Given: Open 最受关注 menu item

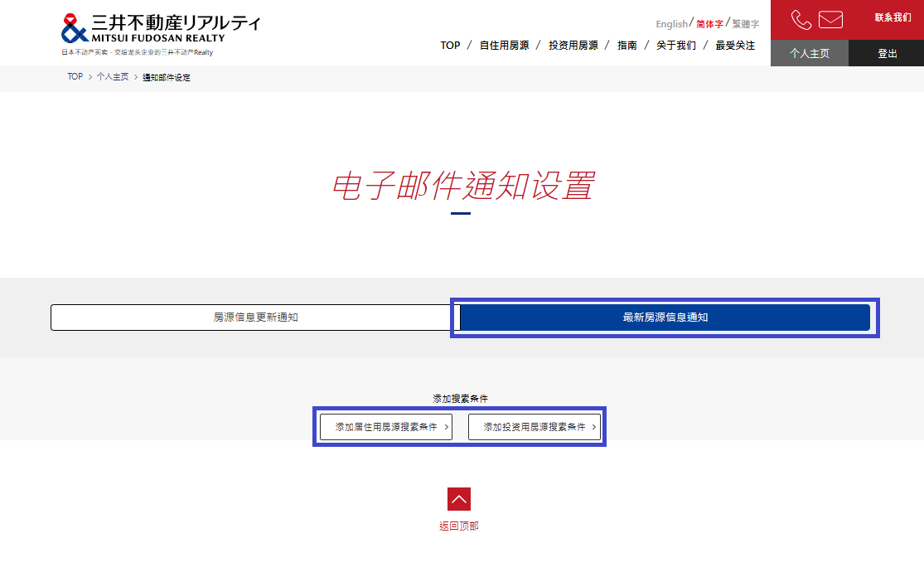Looking at the screenshot, I should tap(735, 46).
